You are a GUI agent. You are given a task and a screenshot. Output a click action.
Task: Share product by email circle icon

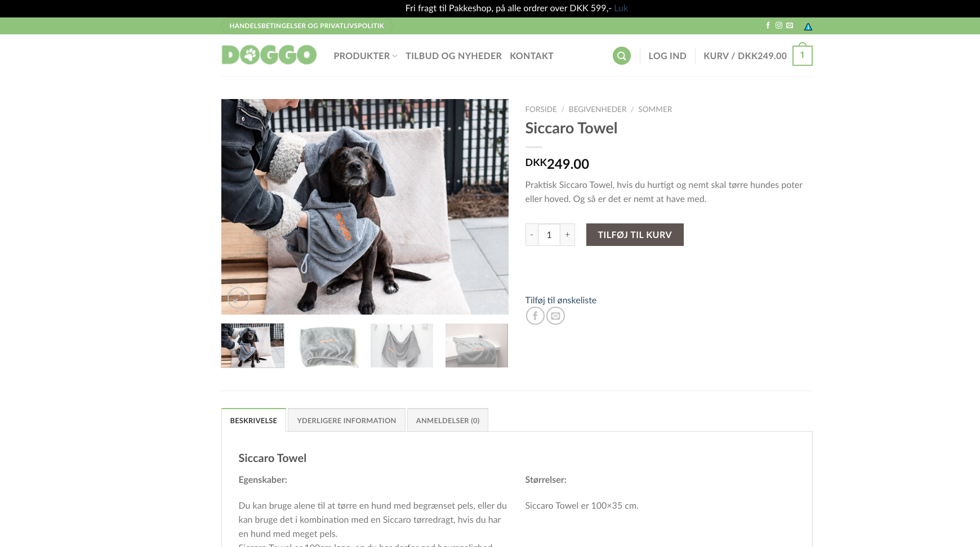coord(555,316)
